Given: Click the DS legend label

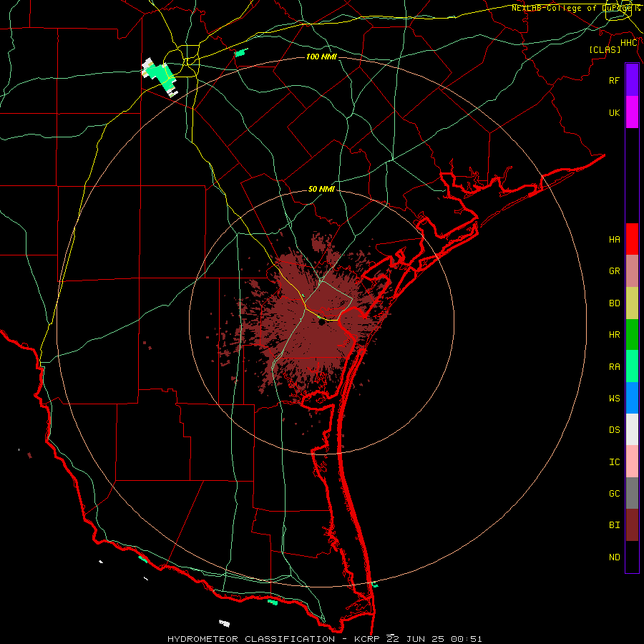Looking at the screenshot, I should tap(615, 430).
